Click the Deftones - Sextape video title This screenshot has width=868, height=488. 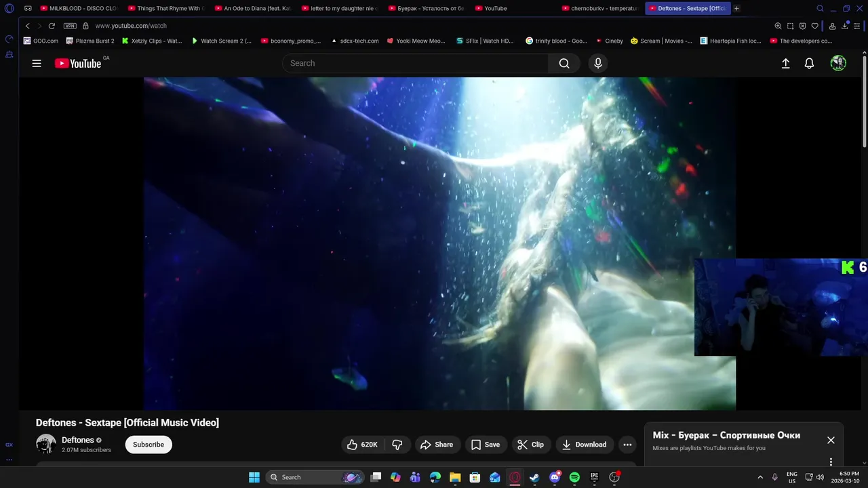click(x=127, y=422)
